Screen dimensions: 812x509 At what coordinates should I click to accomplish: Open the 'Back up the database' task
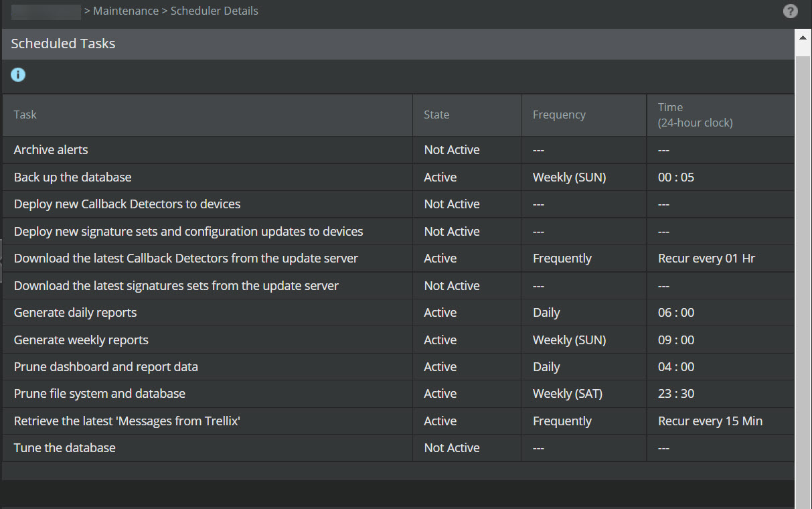click(x=72, y=177)
